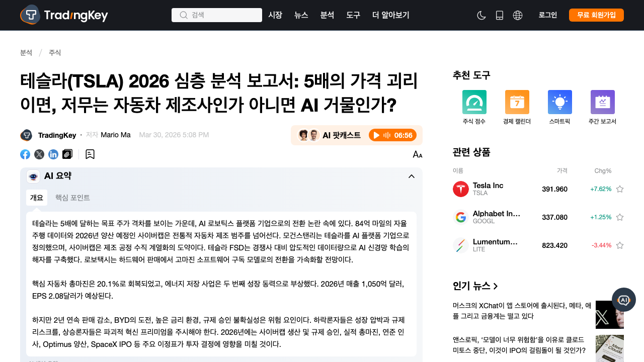Open 주식 점수 tool icon
The height and width of the screenshot is (362, 644).
[x=474, y=102]
